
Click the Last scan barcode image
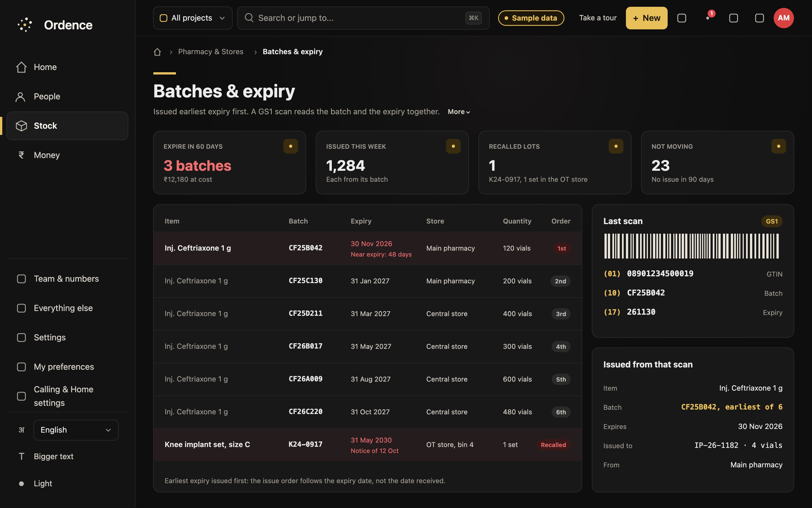click(692, 246)
